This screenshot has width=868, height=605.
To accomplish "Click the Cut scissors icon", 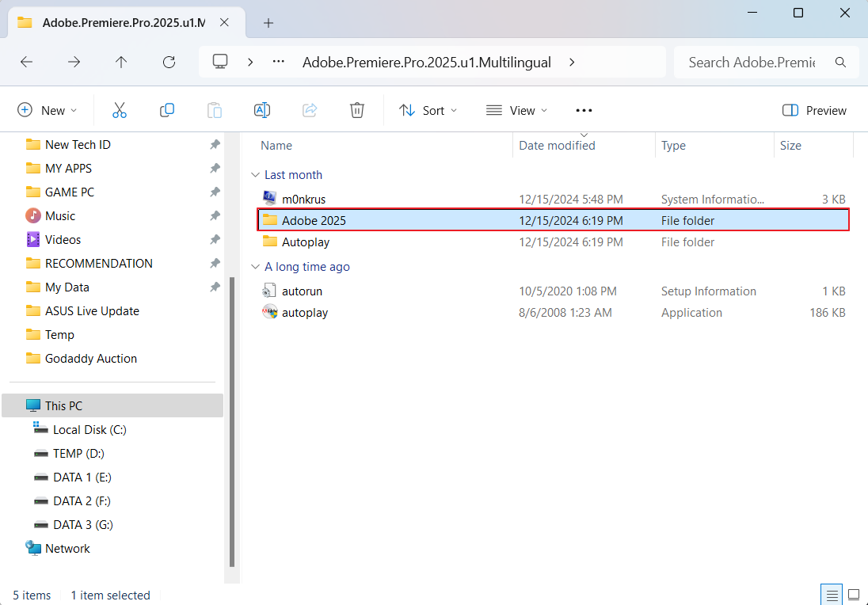I will coord(119,110).
